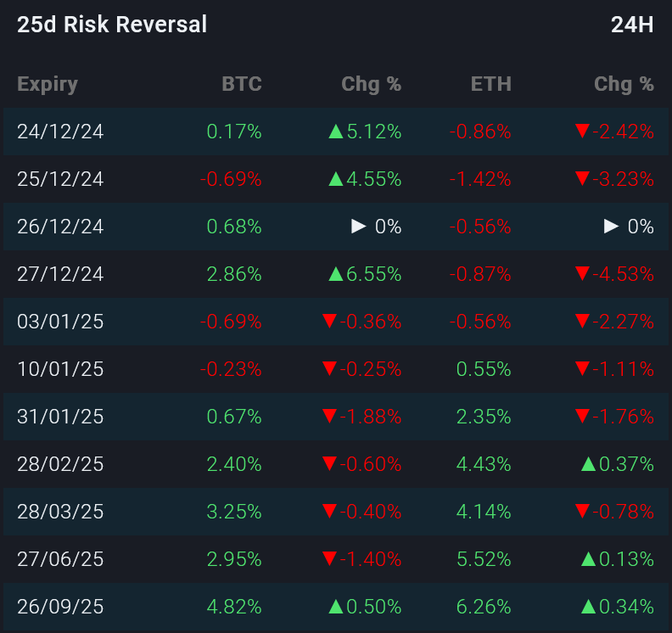
Task: Click ETH value 0.55% for 10/01/25
Action: pos(484,369)
